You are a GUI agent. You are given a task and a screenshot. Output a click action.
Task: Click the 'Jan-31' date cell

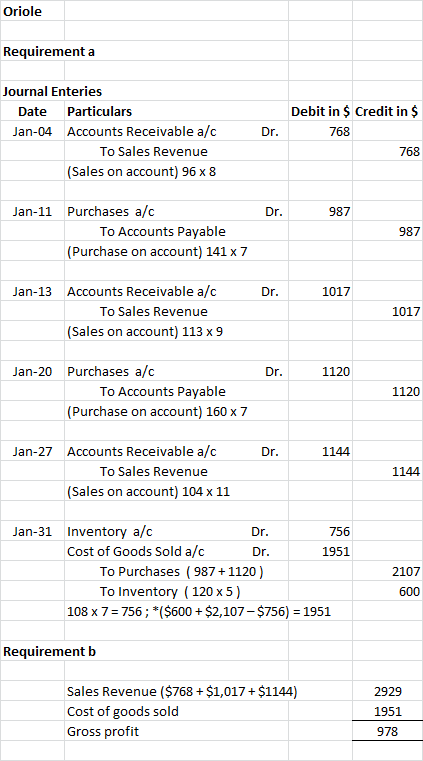coord(32,531)
